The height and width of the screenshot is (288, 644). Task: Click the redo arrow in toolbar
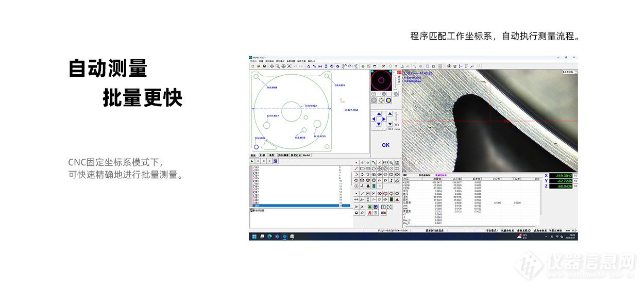tap(301, 66)
